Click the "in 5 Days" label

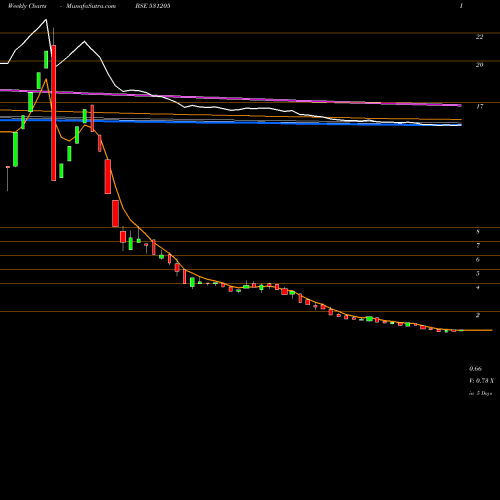pyautogui.click(x=480, y=393)
